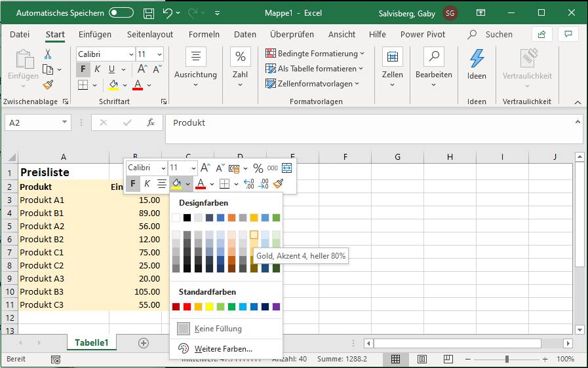Select Keine Füllung option
This screenshot has width=588, height=368.
coord(218,329)
